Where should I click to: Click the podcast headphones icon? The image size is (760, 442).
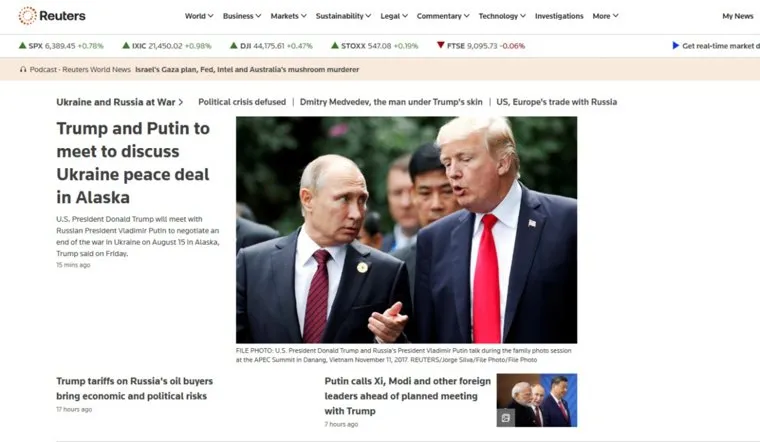click(23, 70)
